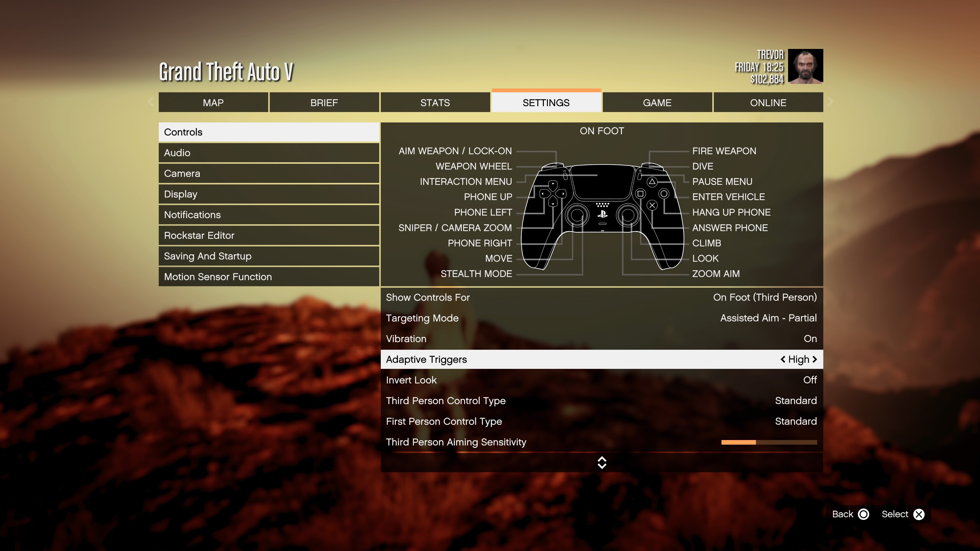Click the AIM WEAPON / LOCK-ON label
Image resolution: width=980 pixels, height=551 pixels.
point(455,151)
